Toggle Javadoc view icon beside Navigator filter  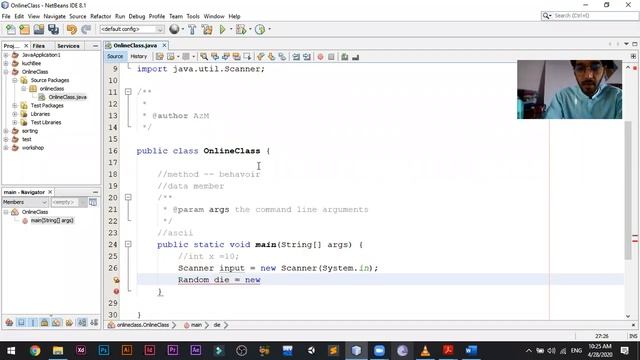93,202
